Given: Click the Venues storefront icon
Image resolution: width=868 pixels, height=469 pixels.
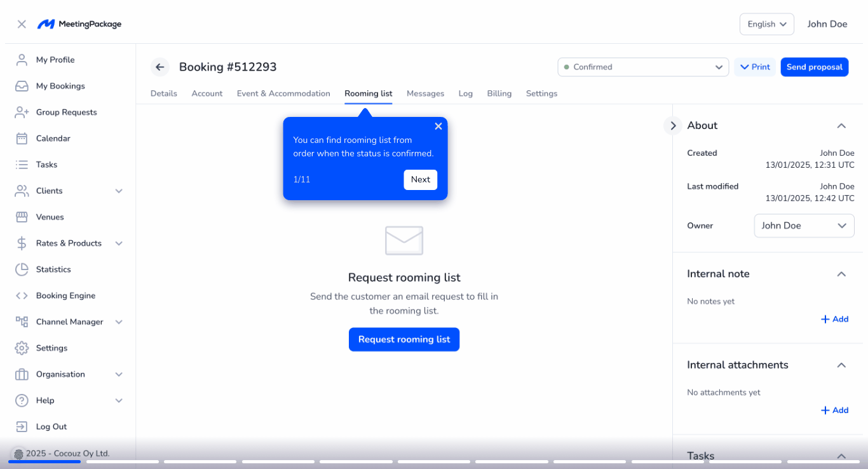Looking at the screenshot, I should coord(22,217).
